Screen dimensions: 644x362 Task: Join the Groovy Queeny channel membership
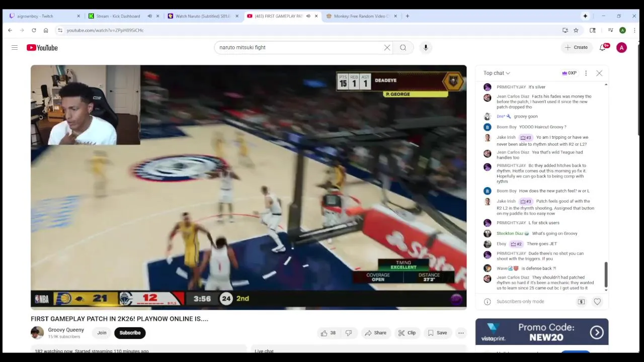102,333
